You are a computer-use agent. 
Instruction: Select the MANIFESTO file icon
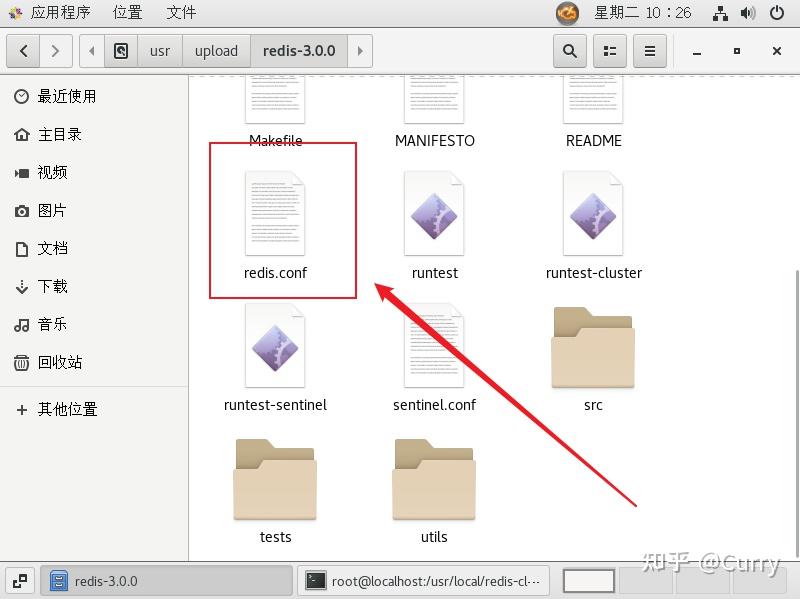(x=434, y=99)
